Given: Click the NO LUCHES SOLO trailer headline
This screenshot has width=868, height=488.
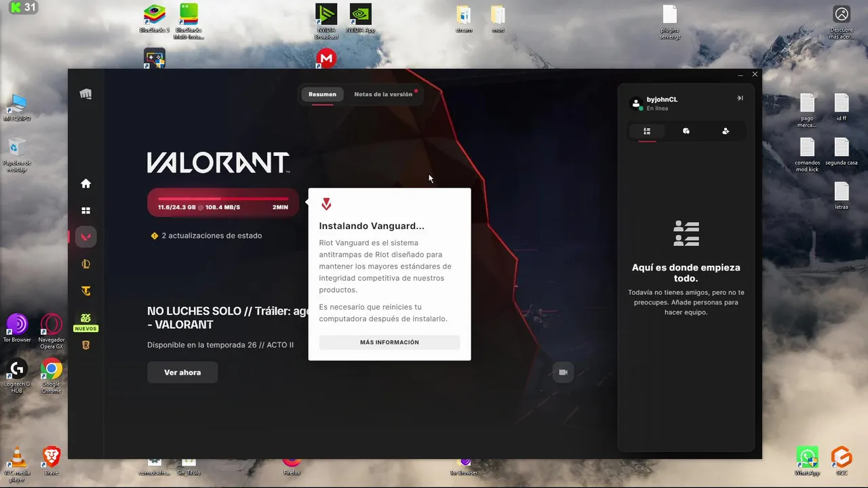Looking at the screenshot, I should pos(228,318).
